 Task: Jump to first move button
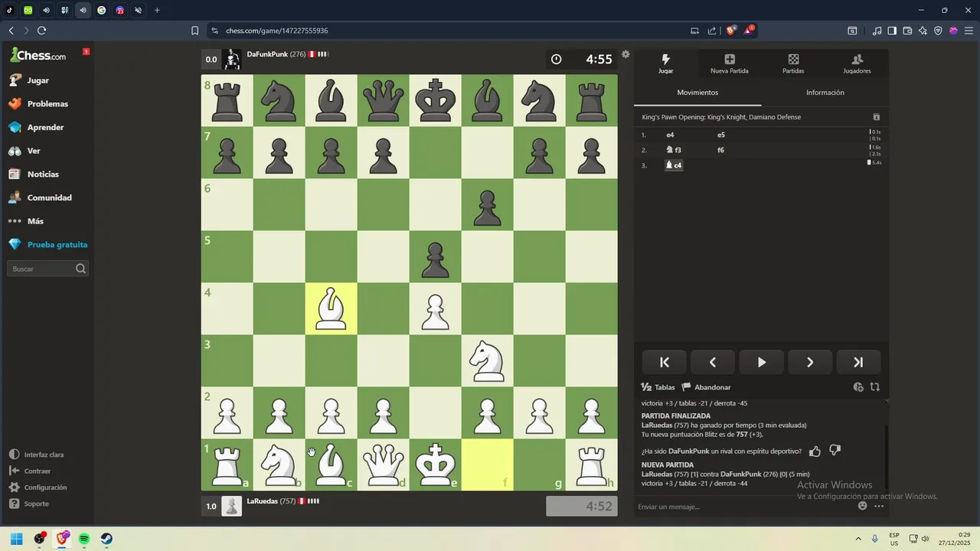pos(665,363)
